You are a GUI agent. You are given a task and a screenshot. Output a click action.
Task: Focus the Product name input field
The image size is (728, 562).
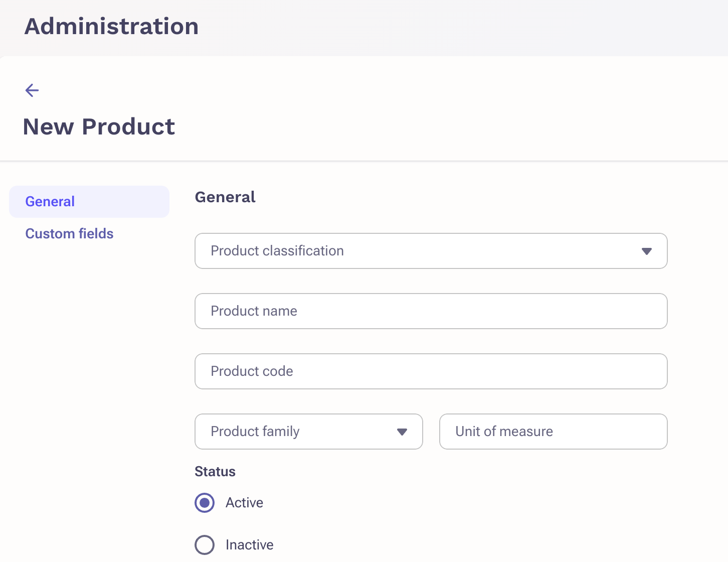click(430, 311)
